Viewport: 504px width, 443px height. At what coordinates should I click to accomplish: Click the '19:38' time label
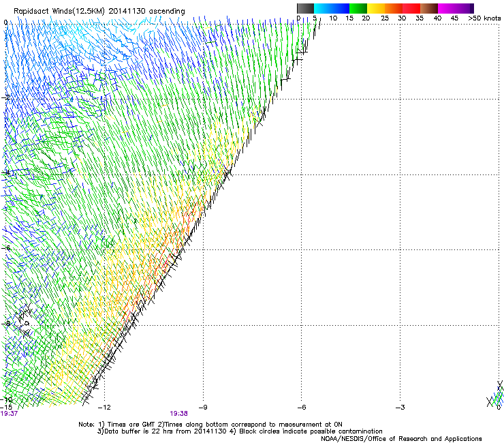(x=178, y=414)
